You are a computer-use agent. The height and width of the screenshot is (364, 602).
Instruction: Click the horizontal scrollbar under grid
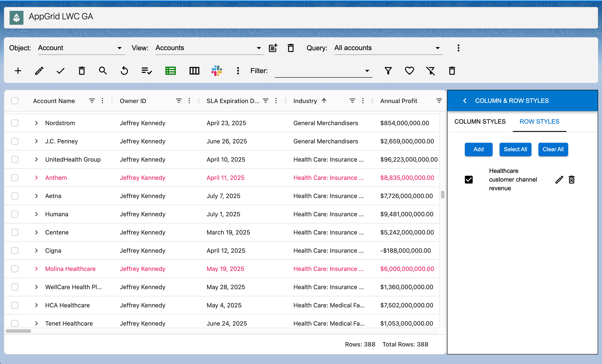click(19, 331)
